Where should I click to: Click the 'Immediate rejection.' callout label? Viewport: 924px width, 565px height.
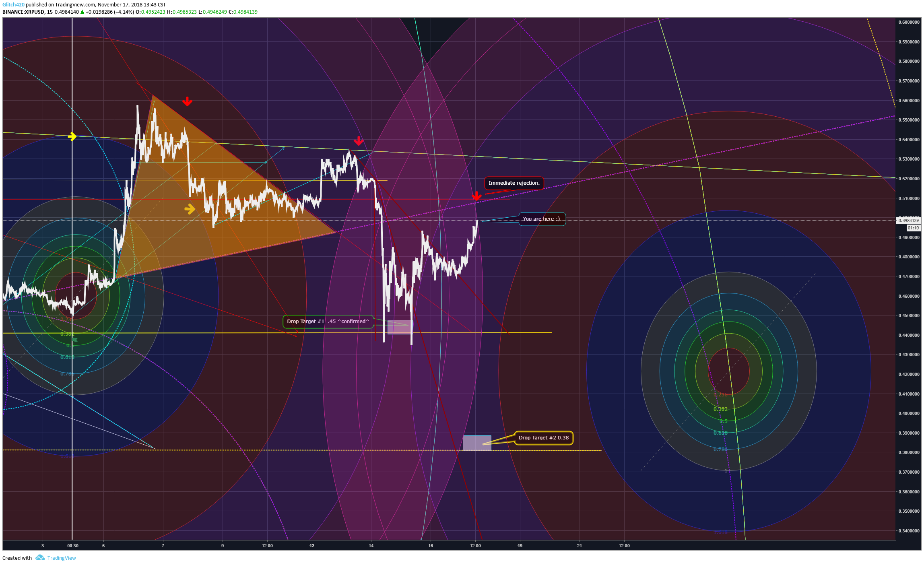(514, 183)
